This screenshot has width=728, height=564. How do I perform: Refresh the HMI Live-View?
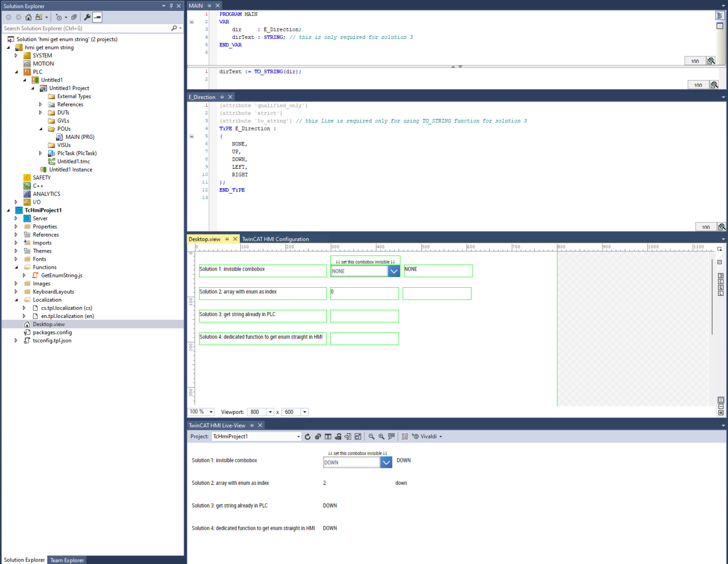[308, 437]
